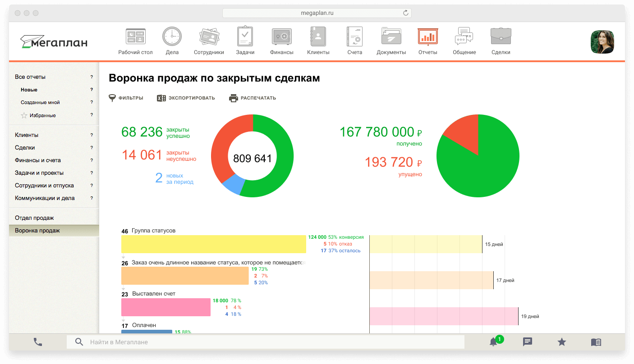
Task: Open the Отчеты chart icon
Action: tap(427, 36)
